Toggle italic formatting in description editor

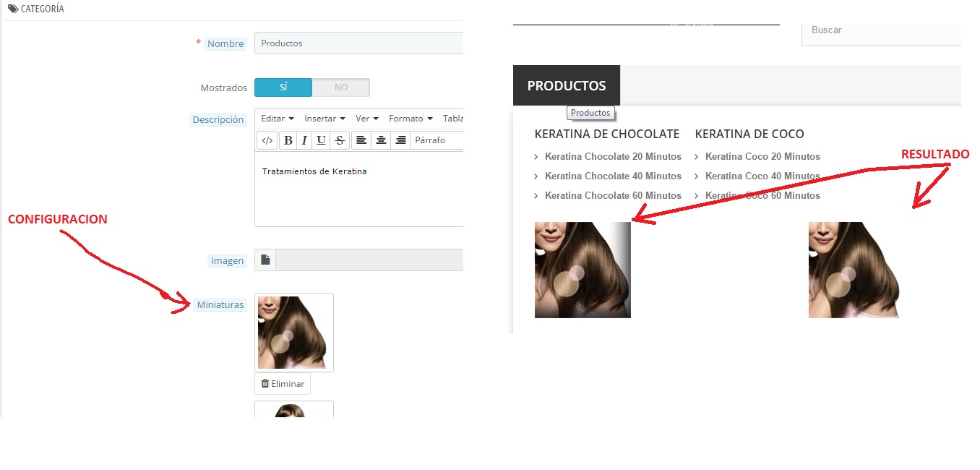pos(304,140)
